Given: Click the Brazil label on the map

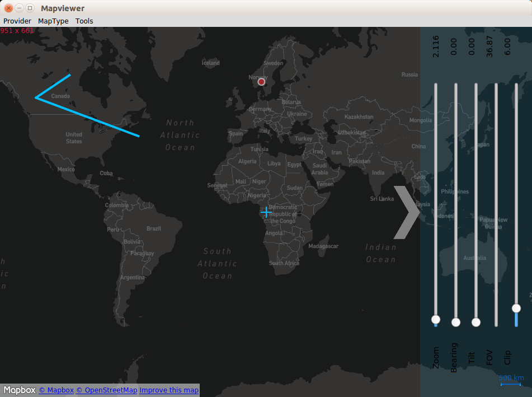Looking at the screenshot, I should (x=154, y=228).
